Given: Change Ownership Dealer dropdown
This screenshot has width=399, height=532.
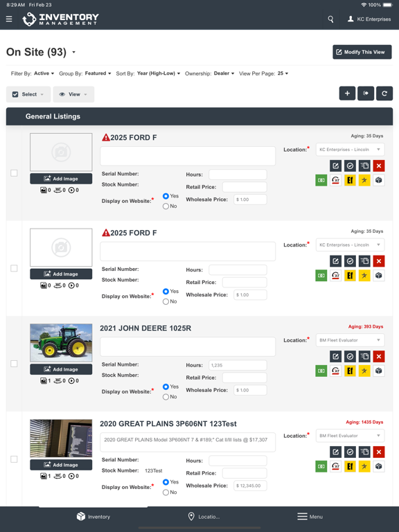Looking at the screenshot, I should [x=224, y=73].
